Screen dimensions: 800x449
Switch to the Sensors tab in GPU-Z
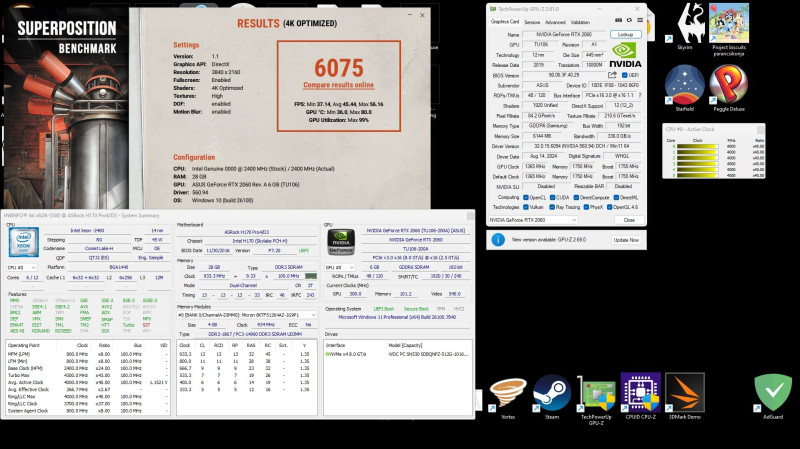click(532, 22)
